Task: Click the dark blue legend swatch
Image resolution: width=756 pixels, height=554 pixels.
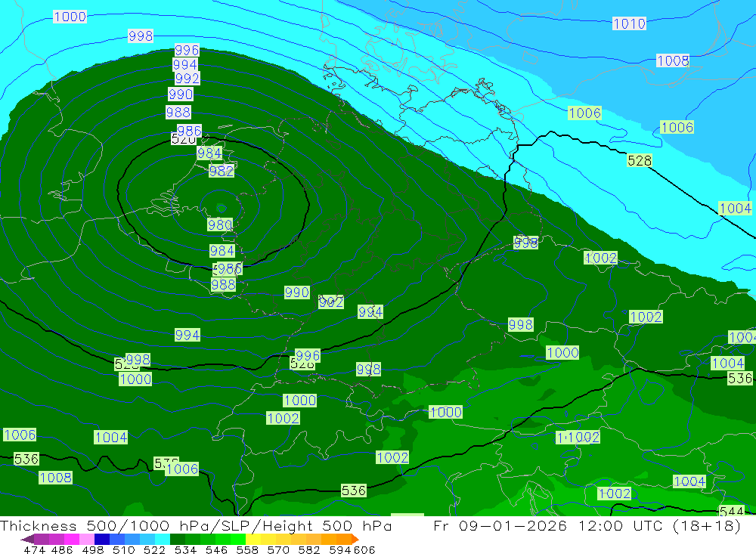Action: (x=102, y=539)
